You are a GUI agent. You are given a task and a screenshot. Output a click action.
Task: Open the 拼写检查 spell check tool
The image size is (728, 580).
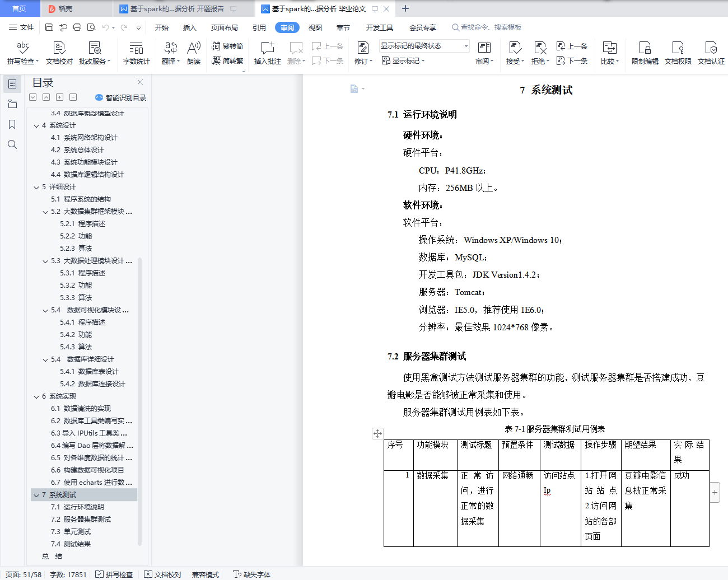(x=23, y=53)
